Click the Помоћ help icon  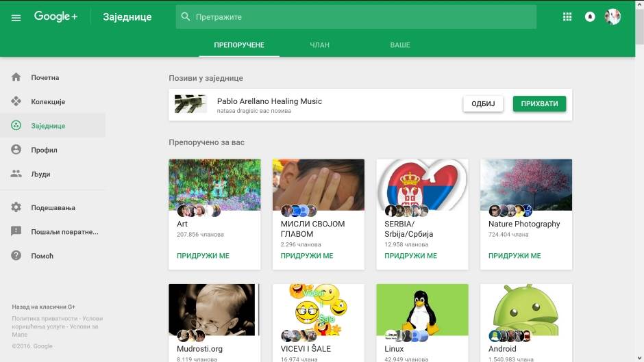[16, 255]
